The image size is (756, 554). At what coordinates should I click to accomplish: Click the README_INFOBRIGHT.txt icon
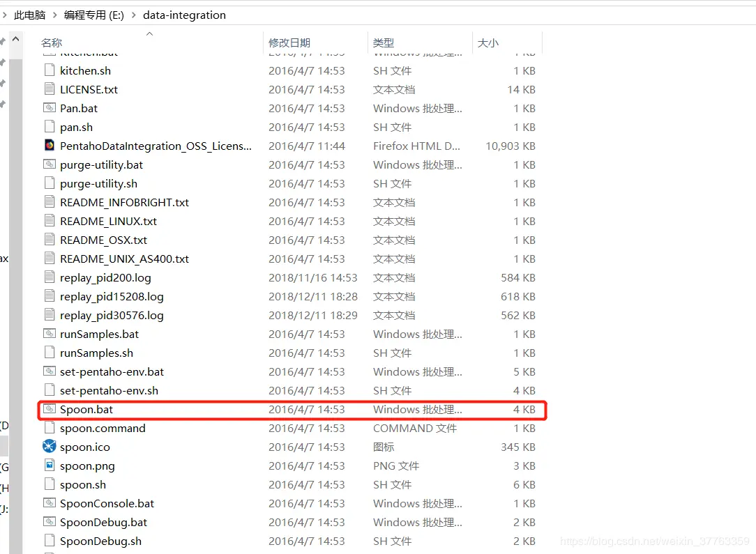[x=50, y=202]
